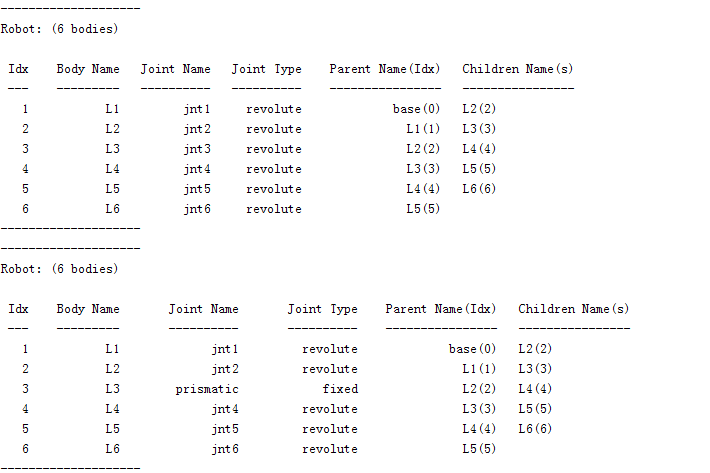Select parent 'L5(5)' in the first table's row 6
Image resolution: width=710 pixels, height=473 pixels.
pos(423,209)
